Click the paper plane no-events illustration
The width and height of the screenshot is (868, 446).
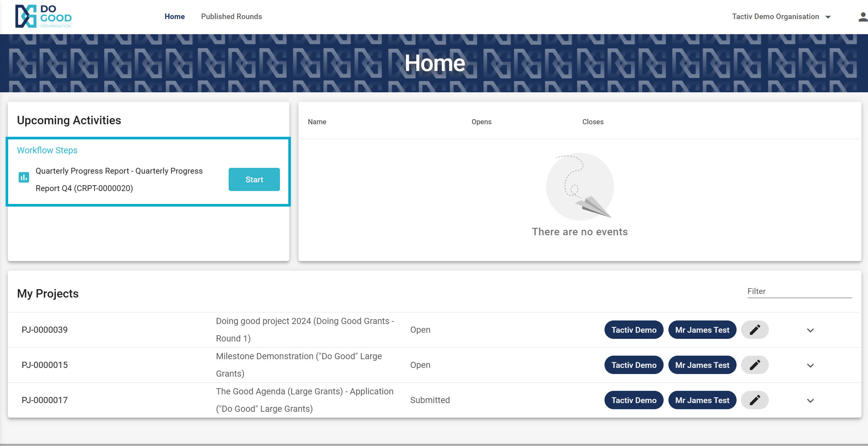(x=580, y=187)
